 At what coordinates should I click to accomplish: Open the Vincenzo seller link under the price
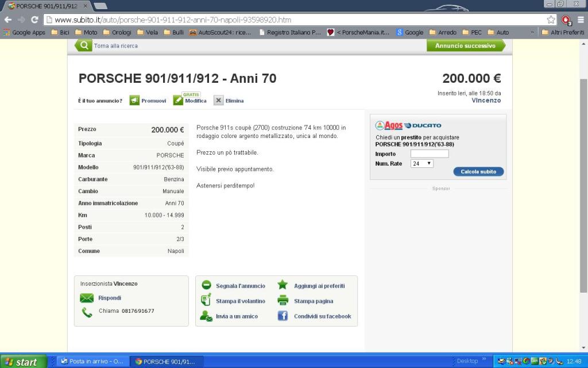[x=486, y=100]
